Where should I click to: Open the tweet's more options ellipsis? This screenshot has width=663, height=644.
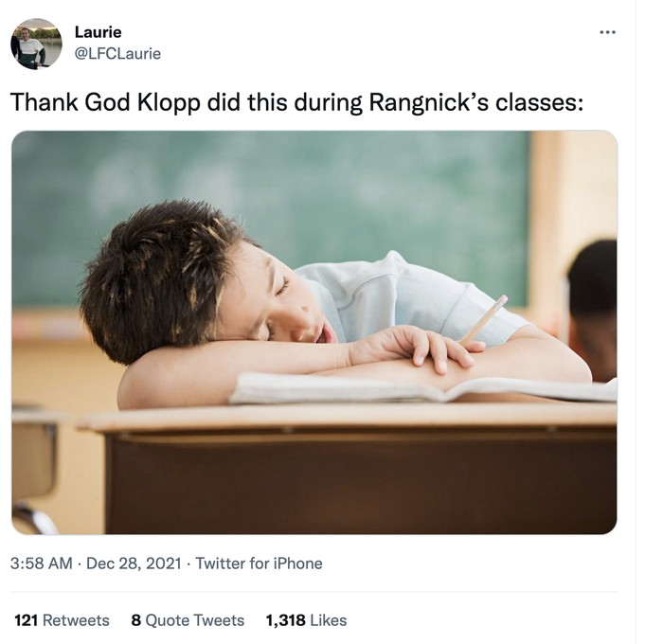click(607, 32)
